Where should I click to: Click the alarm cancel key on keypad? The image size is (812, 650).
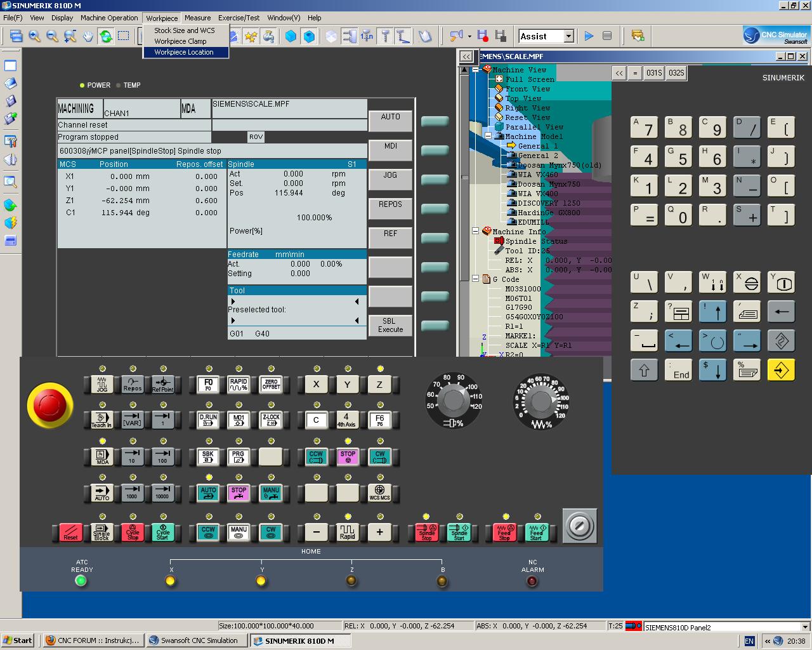click(x=747, y=283)
